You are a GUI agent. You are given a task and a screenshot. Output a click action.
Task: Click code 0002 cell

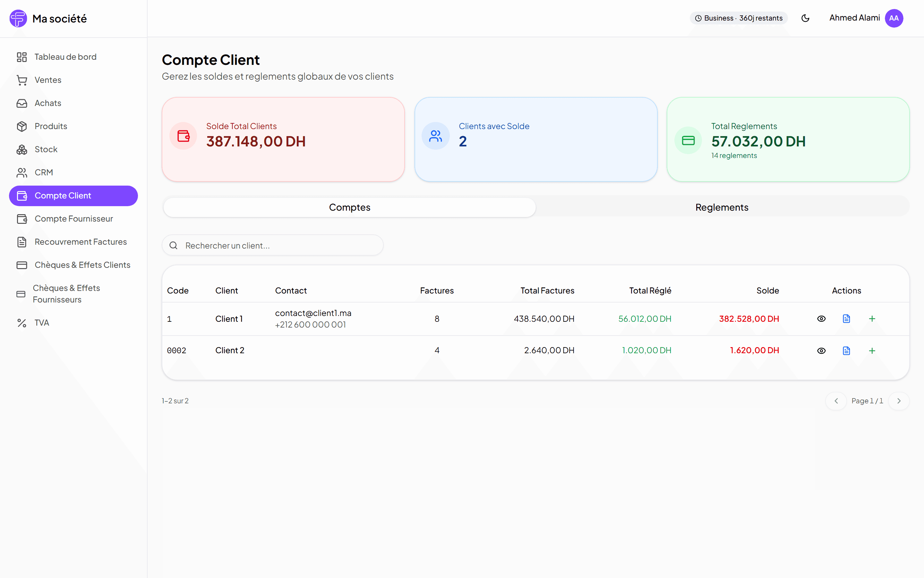[176, 351]
